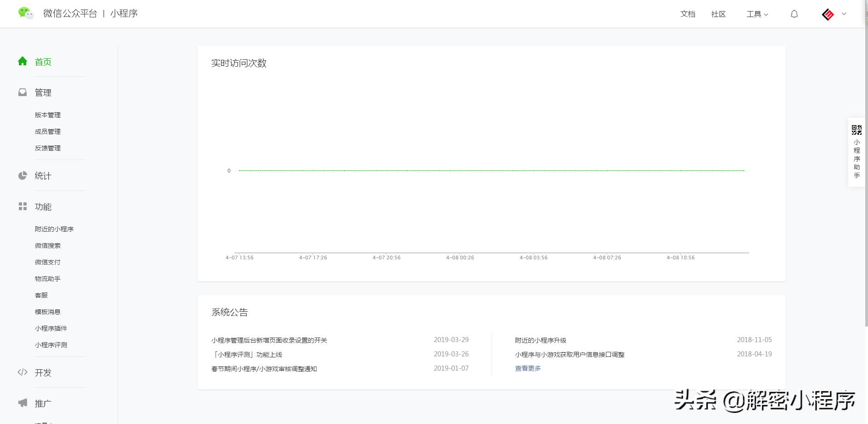Click the 系统公告 section title
Screen dimensions: 868x424
pyautogui.click(x=230, y=312)
